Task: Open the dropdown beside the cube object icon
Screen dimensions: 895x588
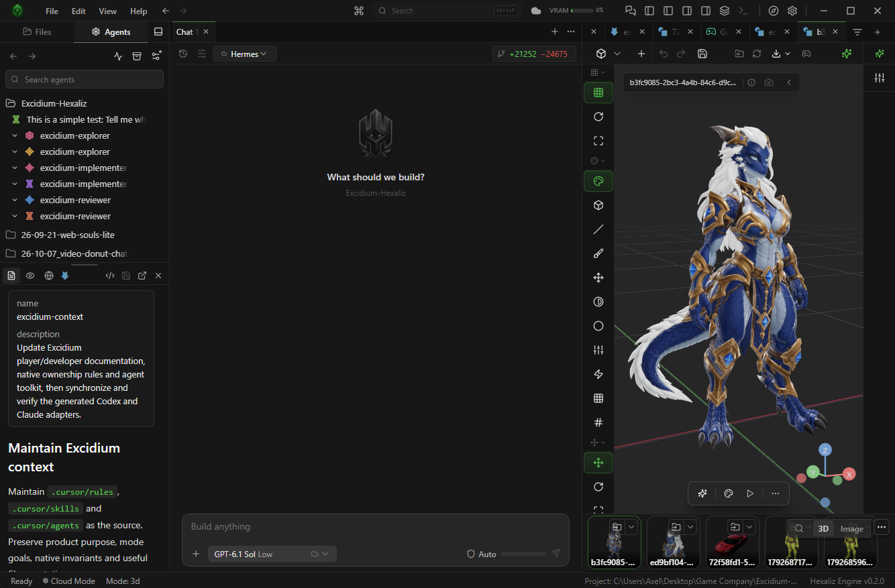Action: click(617, 54)
